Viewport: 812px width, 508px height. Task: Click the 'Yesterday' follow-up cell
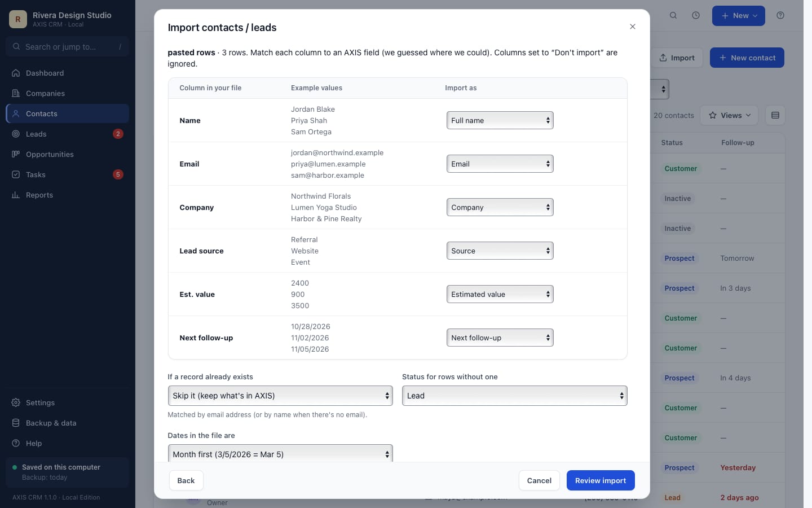pos(738,467)
